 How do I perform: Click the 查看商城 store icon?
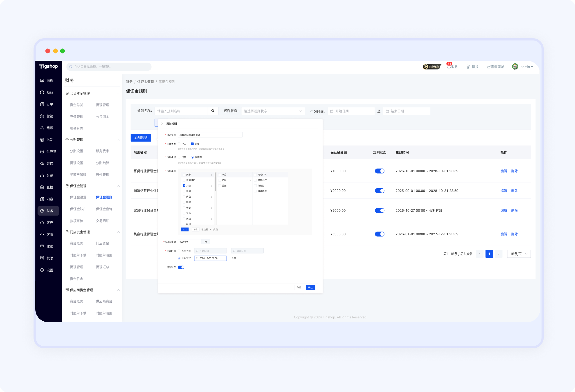coord(488,67)
